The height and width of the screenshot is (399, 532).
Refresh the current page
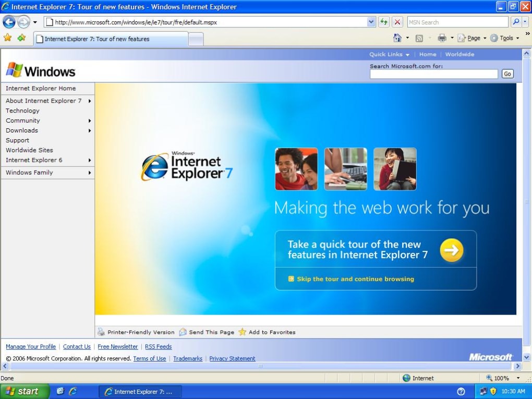click(x=382, y=22)
